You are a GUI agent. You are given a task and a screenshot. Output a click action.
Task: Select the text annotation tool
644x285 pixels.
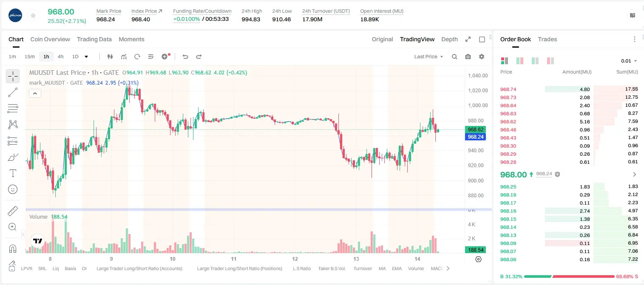coord(13,173)
